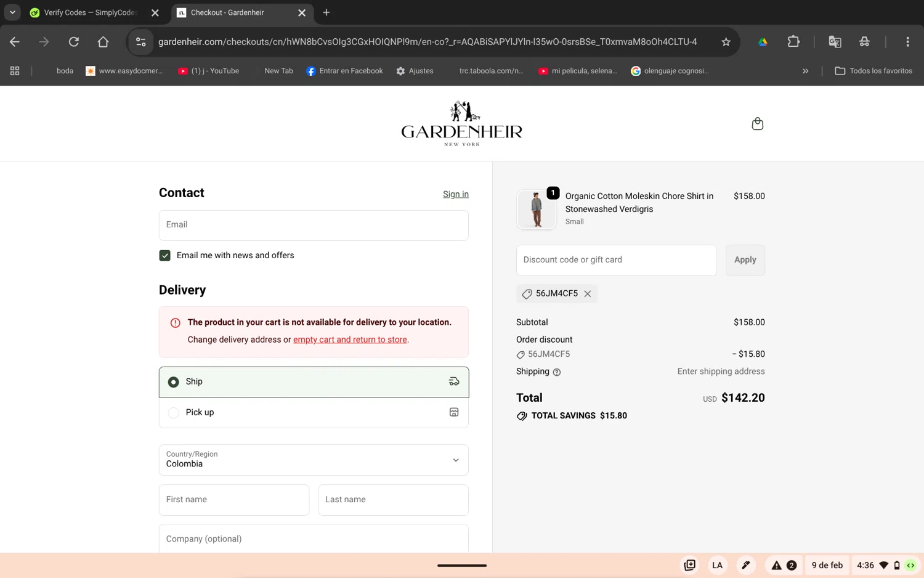Open the browser extensions puzzle icon

(x=793, y=42)
